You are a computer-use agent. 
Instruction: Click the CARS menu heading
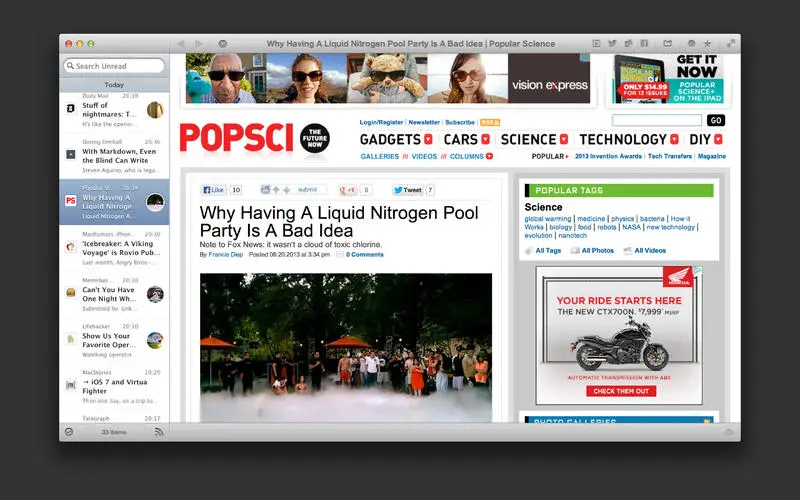[x=461, y=139]
